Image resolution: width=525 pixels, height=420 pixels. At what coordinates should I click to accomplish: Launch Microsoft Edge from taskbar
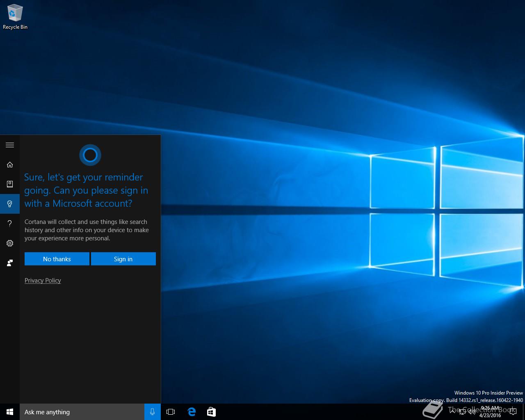[192, 412]
